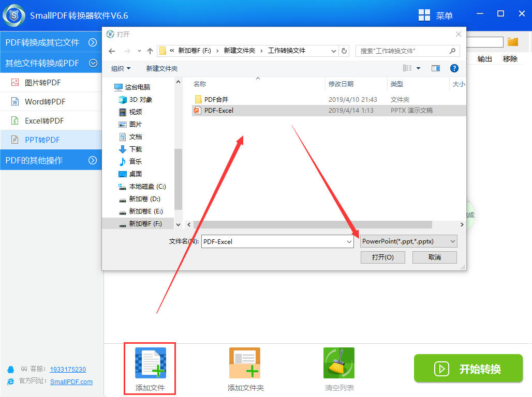Expand PDF的其他操作 section
The width and height of the screenshot is (532, 397).
click(x=51, y=160)
